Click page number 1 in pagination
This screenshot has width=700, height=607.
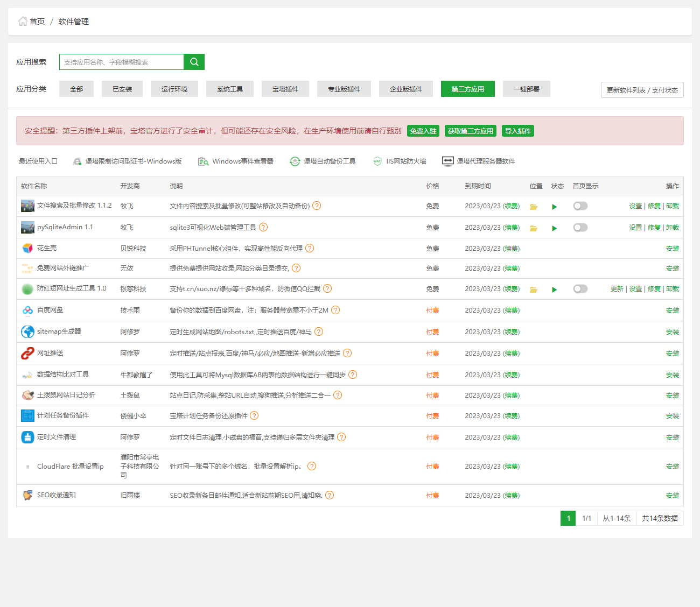click(568, 518)
